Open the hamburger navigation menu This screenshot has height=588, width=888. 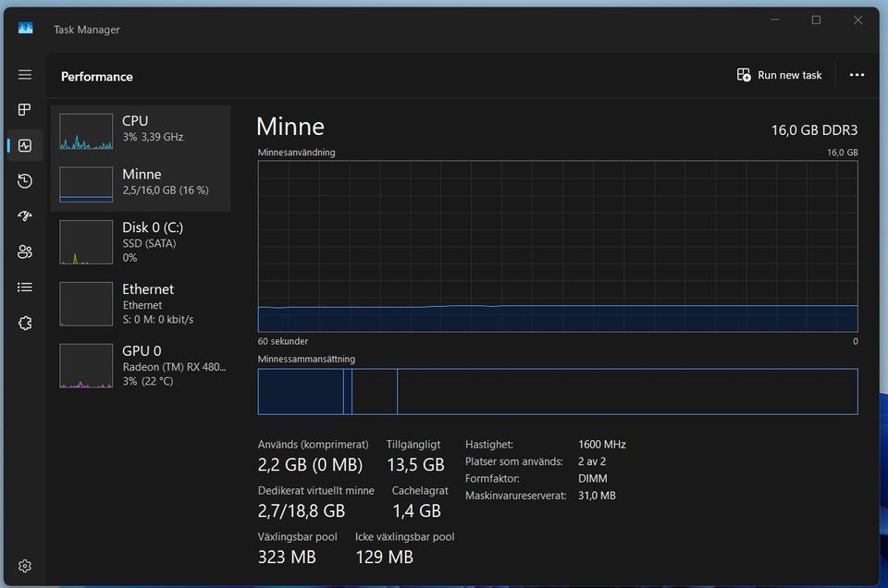(x=25, y=75)
